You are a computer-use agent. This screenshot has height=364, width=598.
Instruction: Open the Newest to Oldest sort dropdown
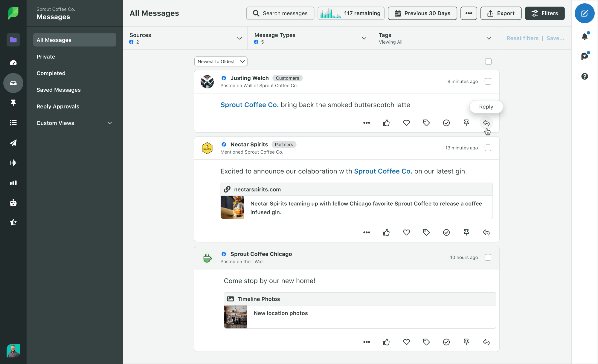(x=220, y=61)
